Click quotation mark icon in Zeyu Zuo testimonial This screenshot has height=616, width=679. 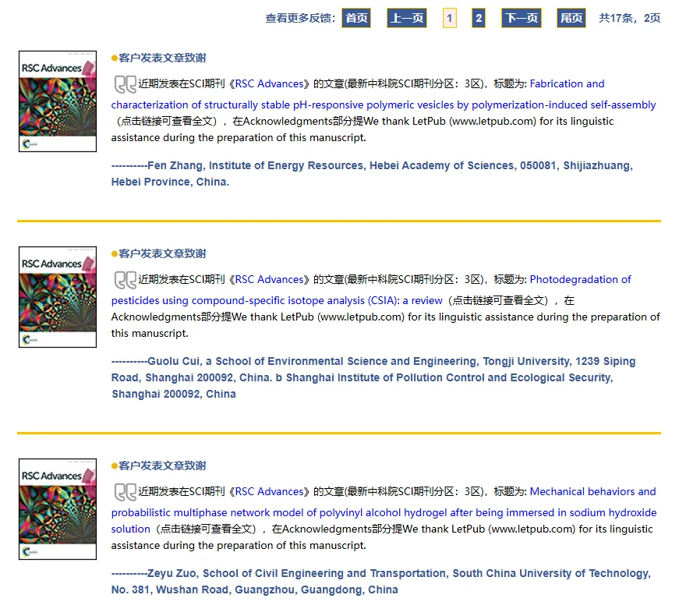pos(125,492)
